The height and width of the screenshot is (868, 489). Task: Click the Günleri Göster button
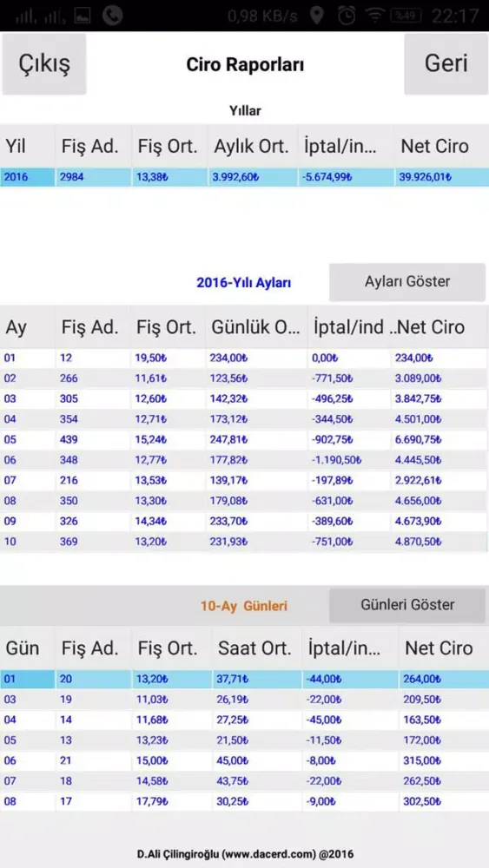coord(407,605)
